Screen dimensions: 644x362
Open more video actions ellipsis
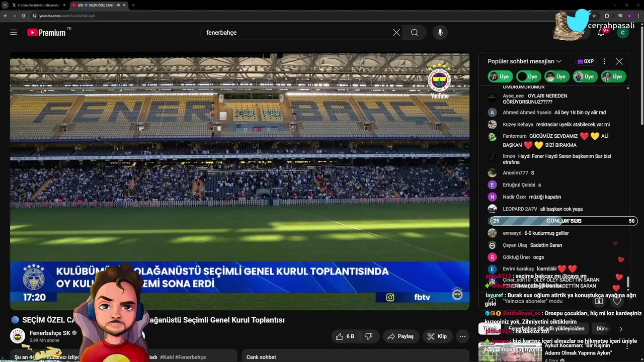(x=462, y=336)
